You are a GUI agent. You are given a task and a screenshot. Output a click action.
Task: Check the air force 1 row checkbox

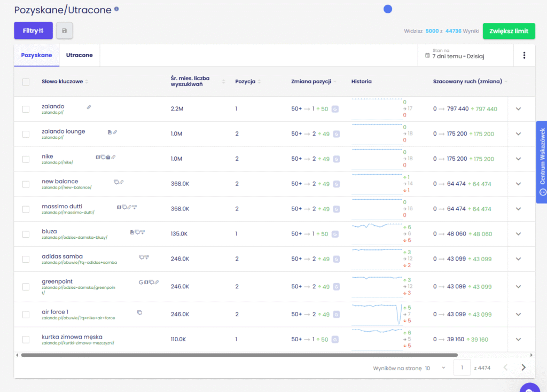tap(26, 315)
